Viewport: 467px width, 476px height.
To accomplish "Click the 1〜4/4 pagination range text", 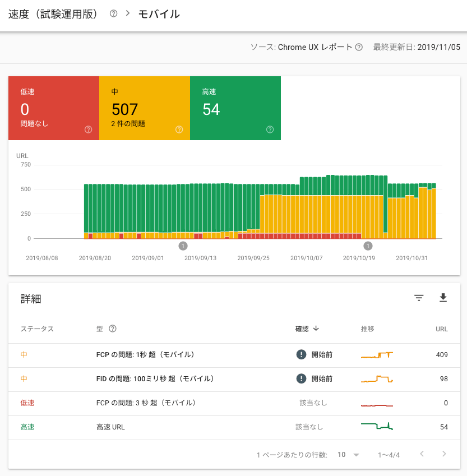I will tap(389, 455).
